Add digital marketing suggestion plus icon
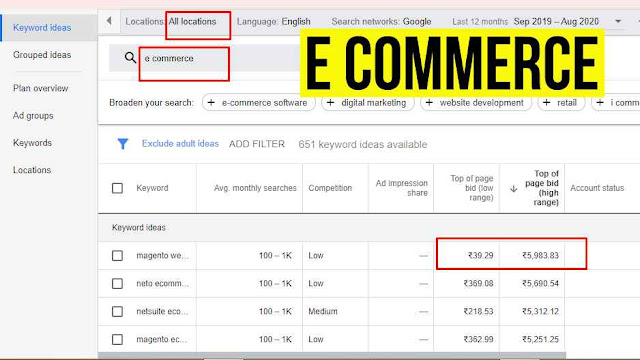 [330, 102]
